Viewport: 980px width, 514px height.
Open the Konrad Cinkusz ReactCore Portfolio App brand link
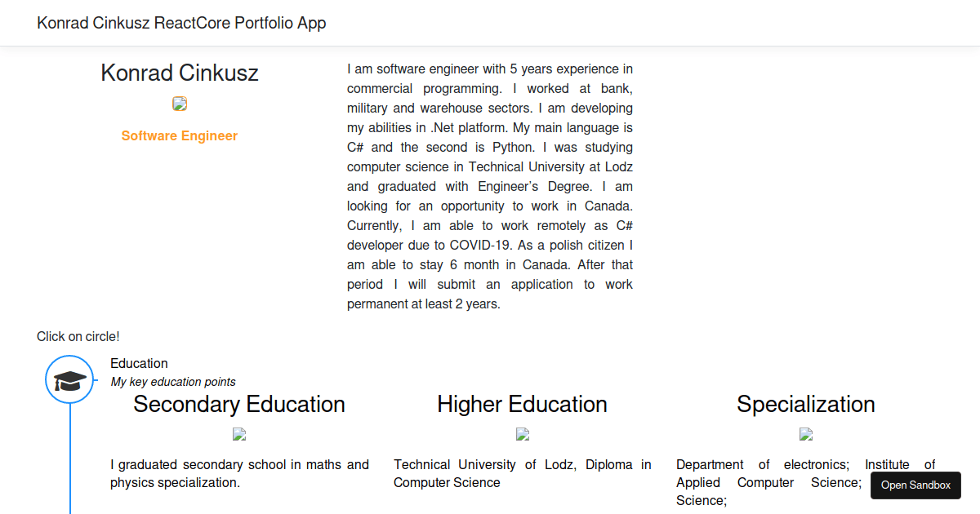(x=181, y=23)
